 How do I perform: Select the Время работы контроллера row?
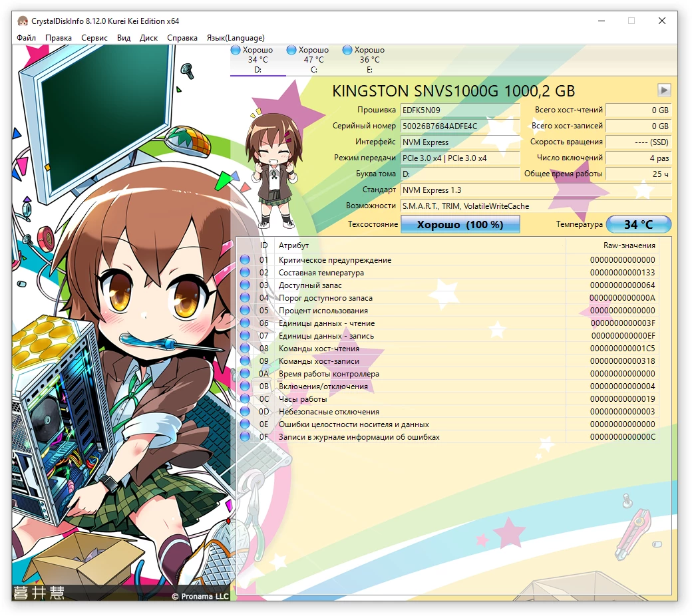[x=448, y=374]
